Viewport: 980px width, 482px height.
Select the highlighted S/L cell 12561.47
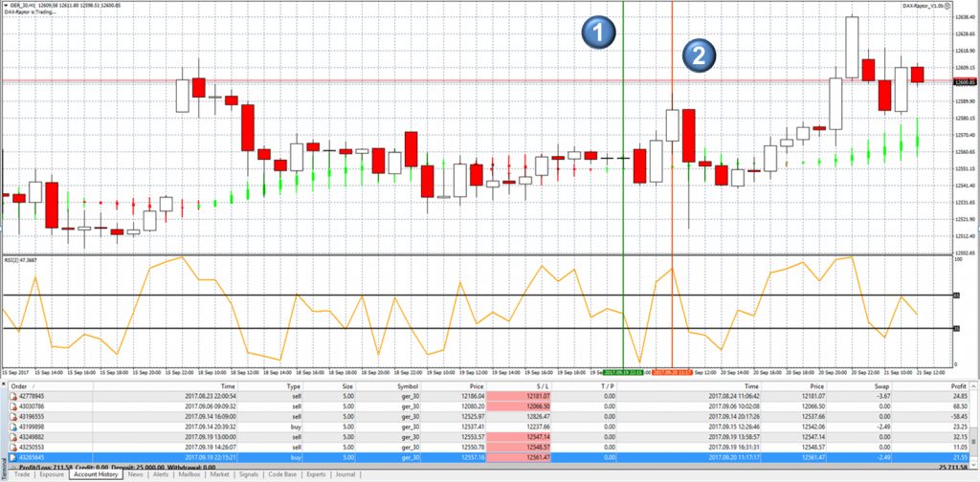[x=519, y=458]
